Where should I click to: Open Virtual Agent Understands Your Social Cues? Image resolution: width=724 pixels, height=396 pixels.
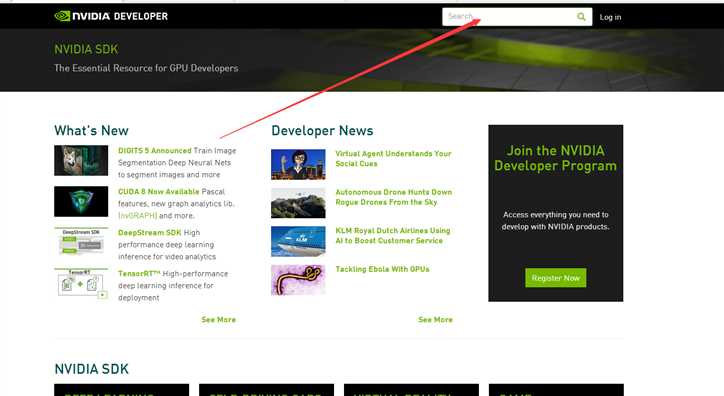[x=393, y=159]
